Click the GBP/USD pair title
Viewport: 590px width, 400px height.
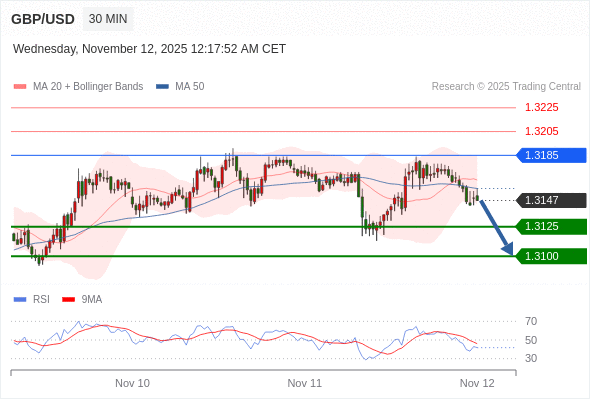[x=43, y=19]
